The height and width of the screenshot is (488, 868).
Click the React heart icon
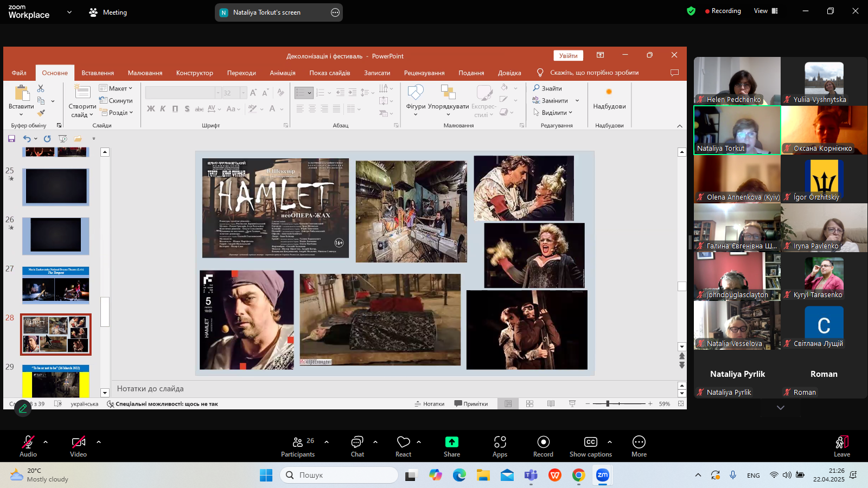[403, 442]
